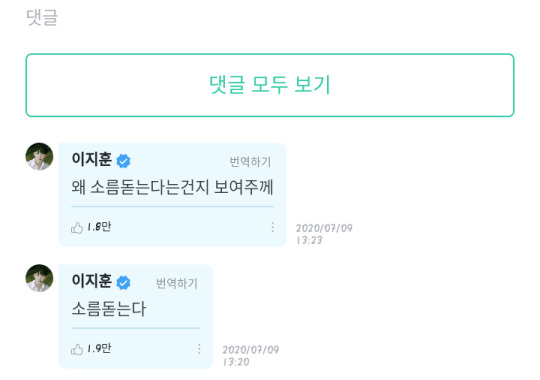Click the 1.8만 like count
The height and width of the screenshot is (380, 540).
99,227
